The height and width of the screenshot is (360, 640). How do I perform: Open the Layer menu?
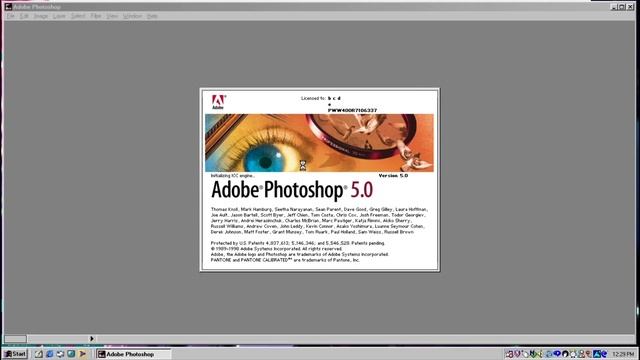point(59,16)
